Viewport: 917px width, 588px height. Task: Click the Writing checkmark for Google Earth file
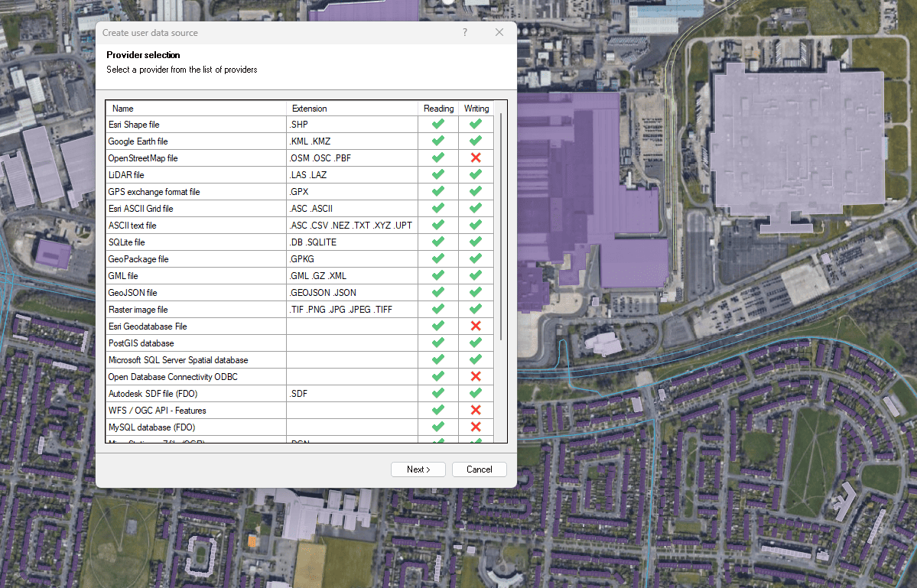476,141
